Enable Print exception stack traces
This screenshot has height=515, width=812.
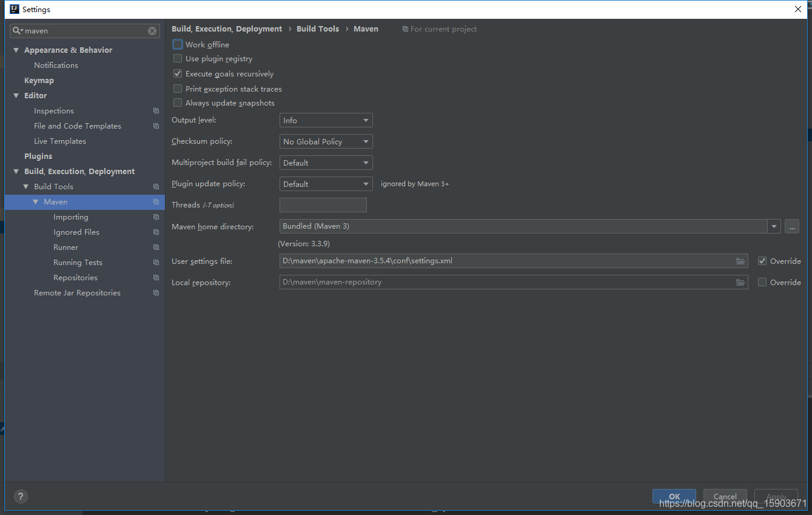pyautogui.click(x=178, y=89)
